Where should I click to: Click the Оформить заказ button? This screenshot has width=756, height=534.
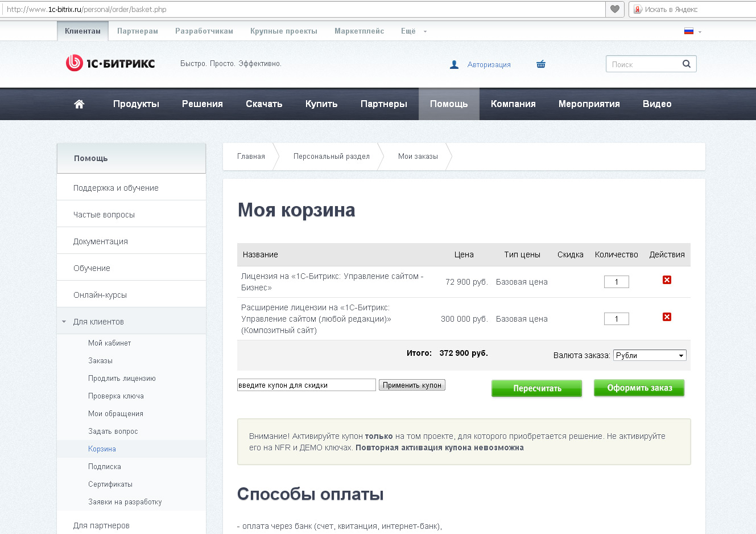point(639,388)
